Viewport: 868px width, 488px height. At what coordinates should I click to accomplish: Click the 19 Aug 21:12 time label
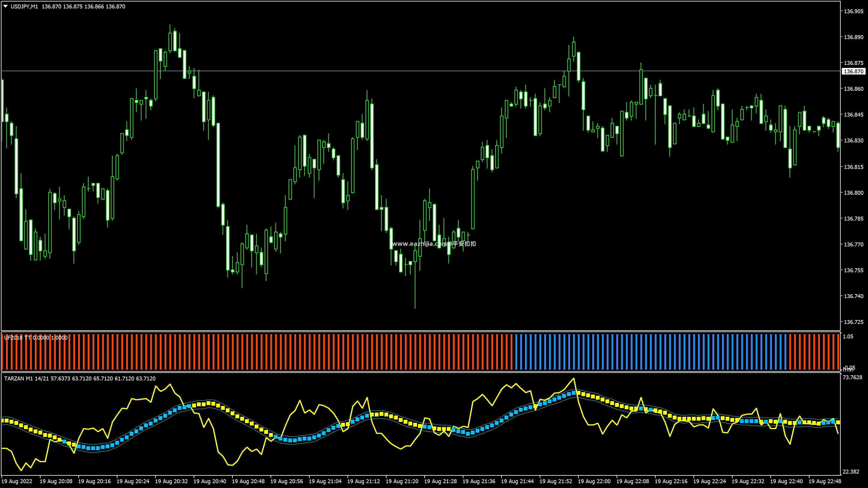(364, 481)
